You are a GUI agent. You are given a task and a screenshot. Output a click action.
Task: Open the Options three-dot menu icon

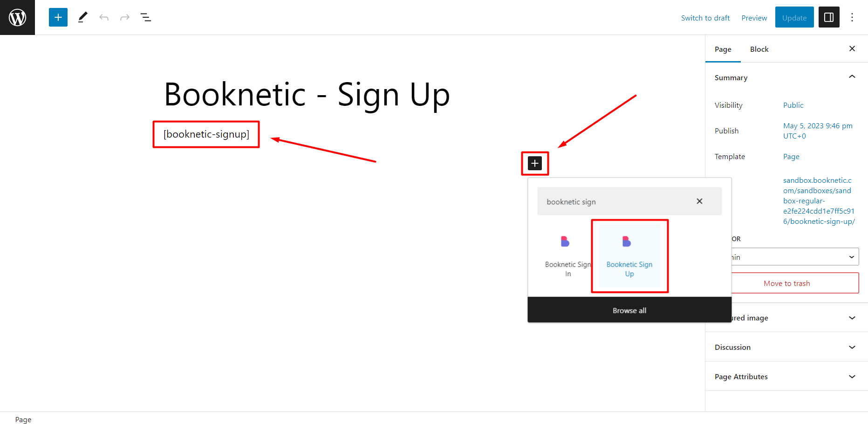click(x=852, y=17)
